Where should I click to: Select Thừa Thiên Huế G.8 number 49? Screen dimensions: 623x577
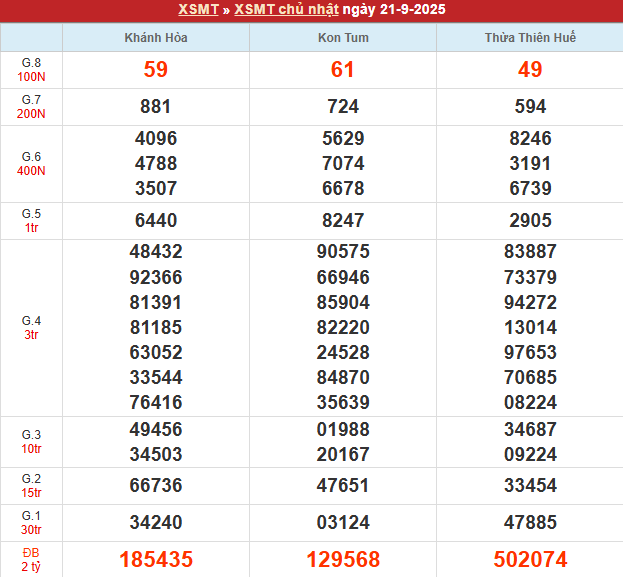pos(530,70)
